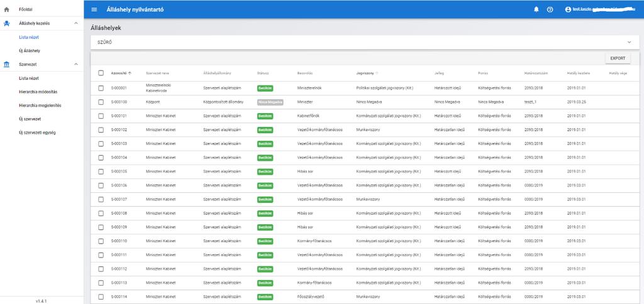The image size is (644, 304).
Task: Select the S-000108 row checkbox
Action: click(x=101, y=214)
